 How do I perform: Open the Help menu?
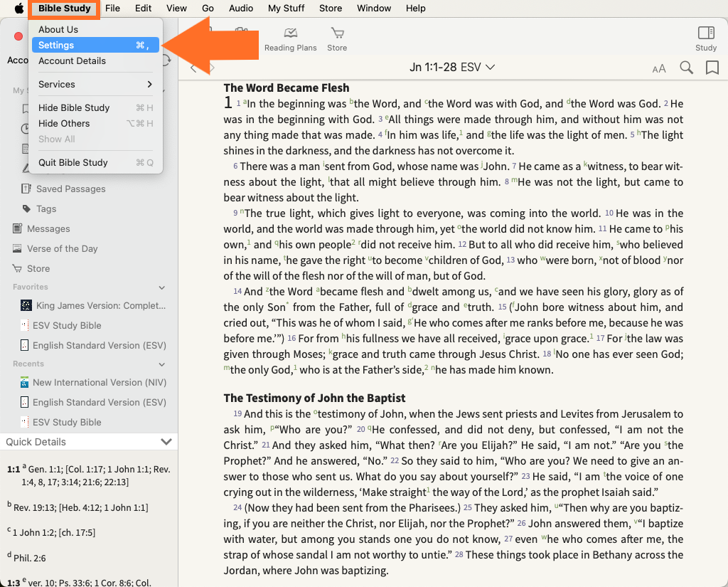pyautogui.click(x=415, y=9)
